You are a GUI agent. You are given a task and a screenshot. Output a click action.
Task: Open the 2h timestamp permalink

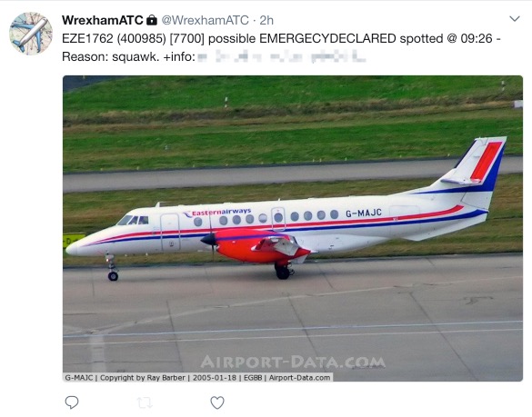pyautogui.click(x=266, y=20)
